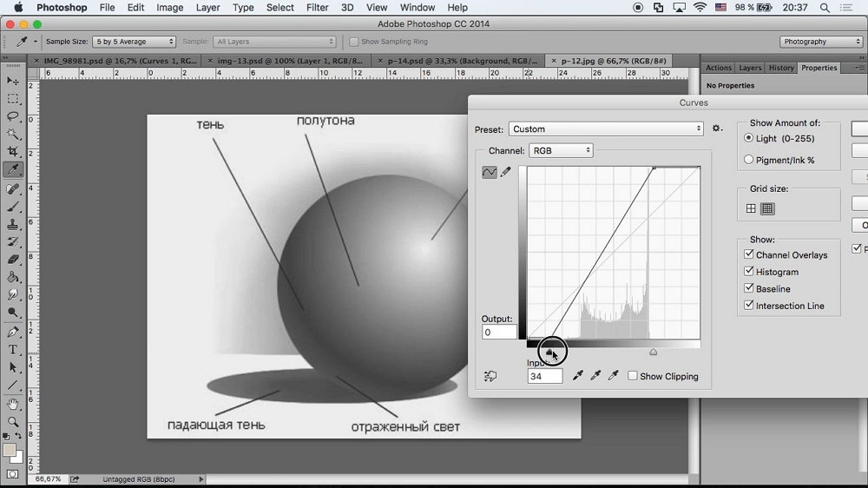The image size is (868, 488).
Task: Select the Path Selection tool
Action: point(13,367)
